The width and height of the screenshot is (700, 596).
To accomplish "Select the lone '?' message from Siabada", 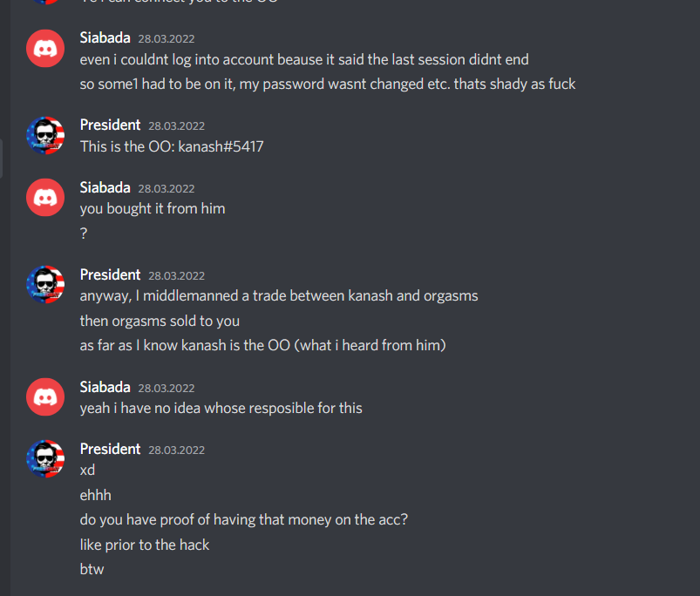I will pyautogui.click(x=84, y=234).
